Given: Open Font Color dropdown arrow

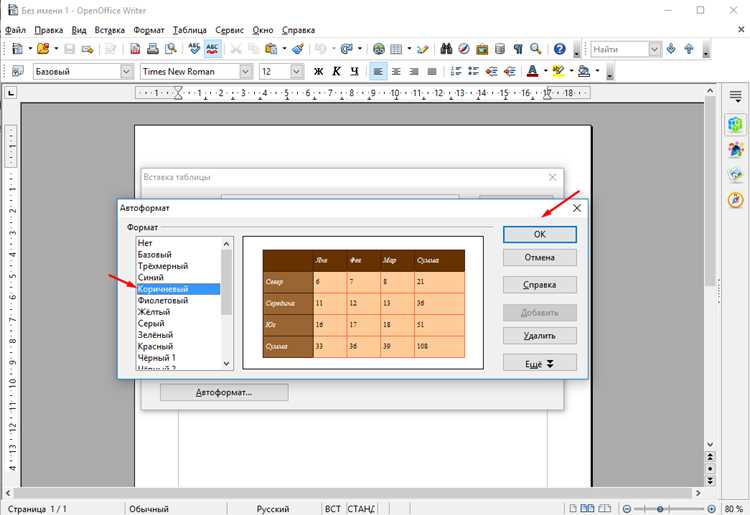Looking at the screenshot, I should tap(545, 71).
